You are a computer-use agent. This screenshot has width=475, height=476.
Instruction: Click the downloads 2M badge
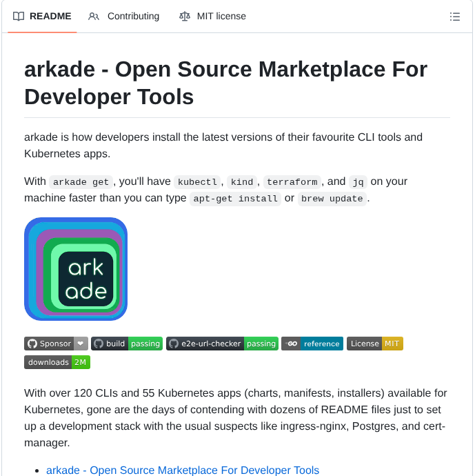coord(57,362)
